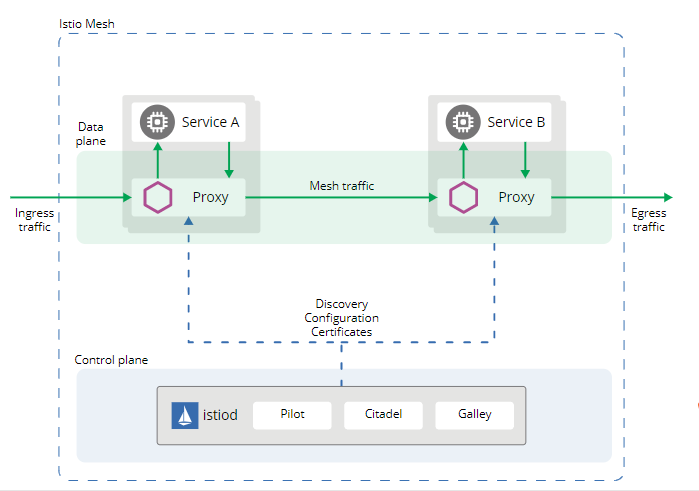The image size is (699, 491).
Task: Select the Galley component box
Action: (474, 415)
